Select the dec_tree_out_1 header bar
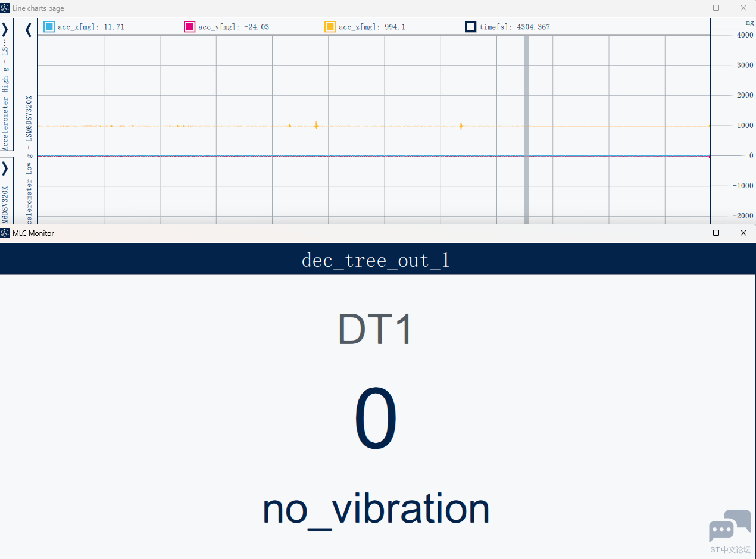The height and width of the screenshot is (559, 756). pos(378,259)
